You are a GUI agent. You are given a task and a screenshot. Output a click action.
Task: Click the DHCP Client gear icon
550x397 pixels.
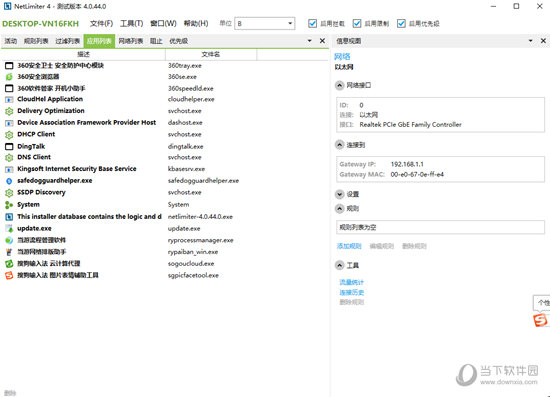point(9,135)
